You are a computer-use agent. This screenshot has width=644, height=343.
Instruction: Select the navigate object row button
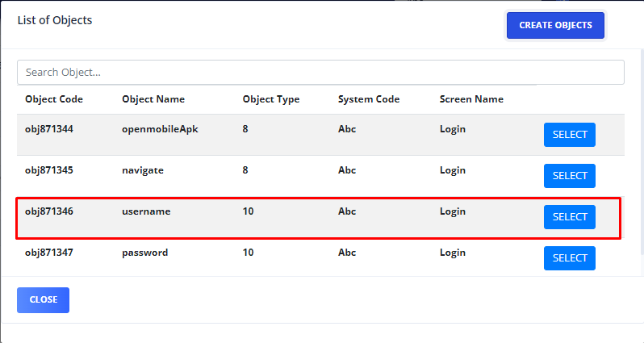[x=569, y=176]
